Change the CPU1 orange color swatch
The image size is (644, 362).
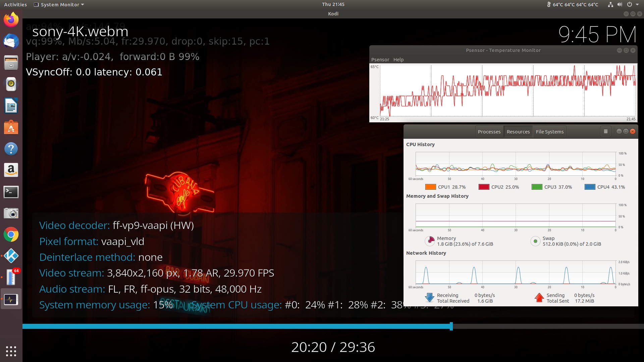(431, 187)
